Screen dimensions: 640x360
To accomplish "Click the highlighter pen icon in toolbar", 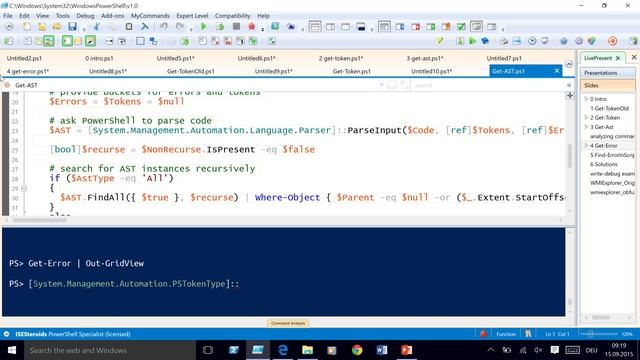I will 440,41.
